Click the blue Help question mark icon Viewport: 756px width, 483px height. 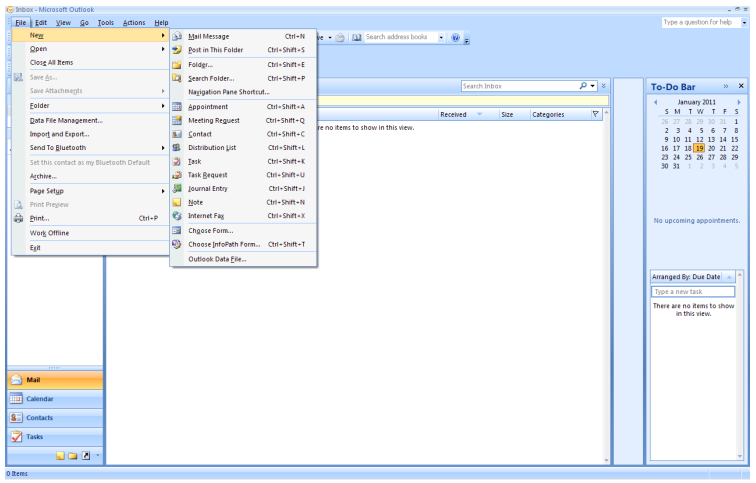point(455,37)
